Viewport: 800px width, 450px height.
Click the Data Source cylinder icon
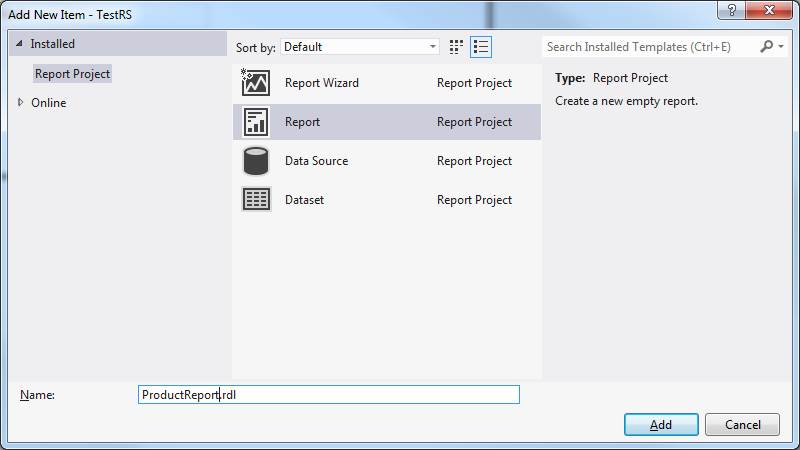(257, 161)
